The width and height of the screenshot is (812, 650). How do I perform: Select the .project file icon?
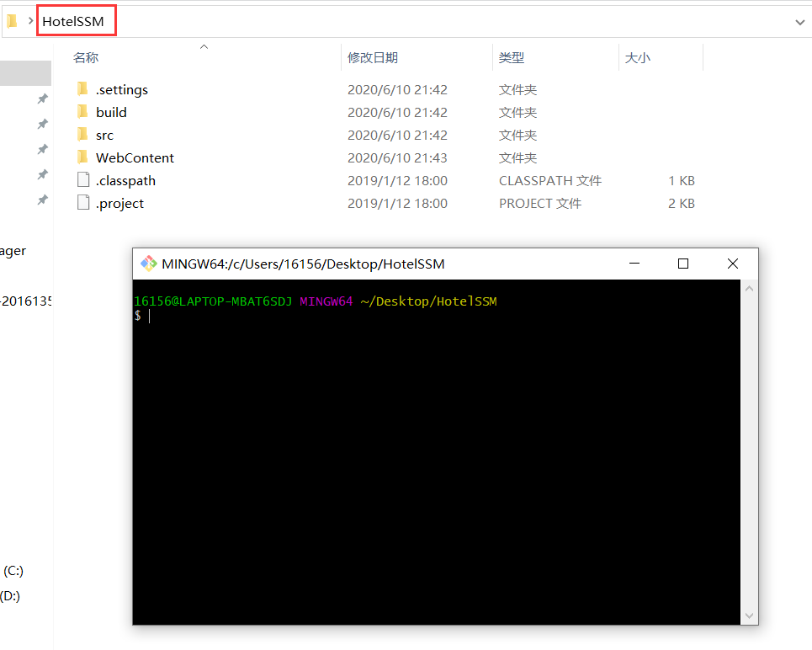coord(82,202)
